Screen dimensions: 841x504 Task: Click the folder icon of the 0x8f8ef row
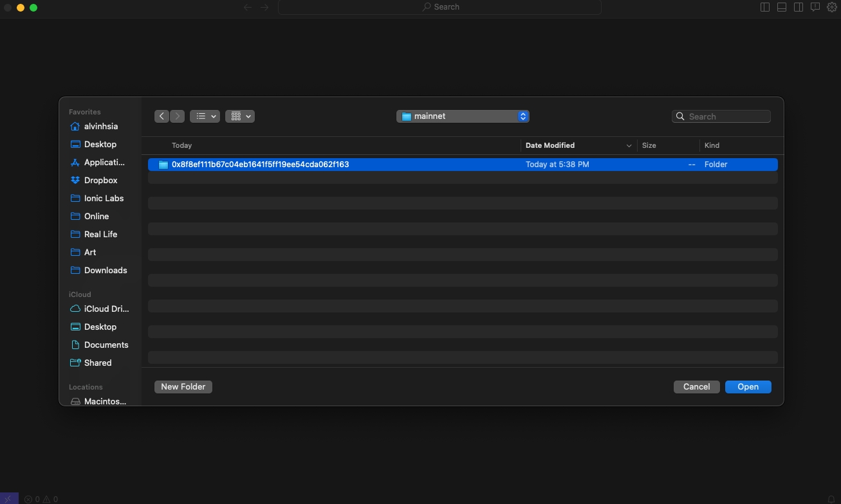163,165
